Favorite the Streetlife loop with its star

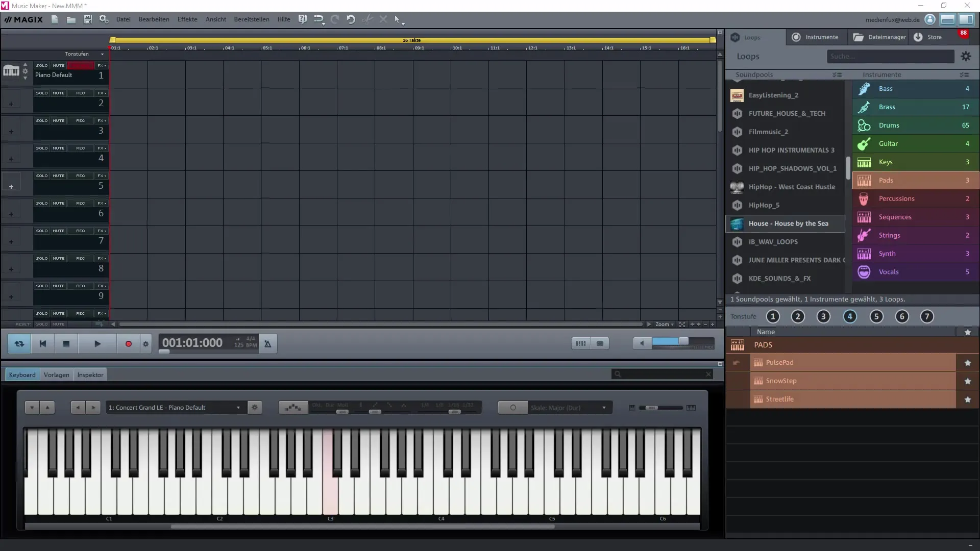967,399
